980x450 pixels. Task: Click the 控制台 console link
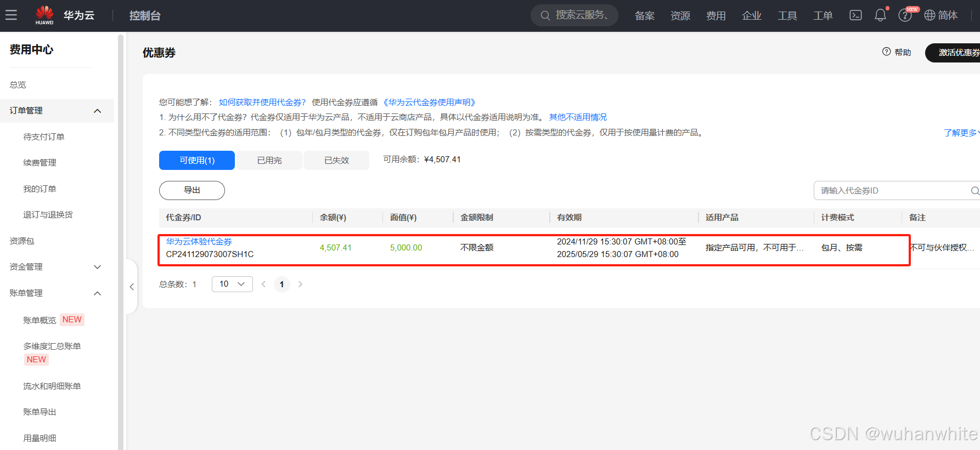(x=145, y=15)
